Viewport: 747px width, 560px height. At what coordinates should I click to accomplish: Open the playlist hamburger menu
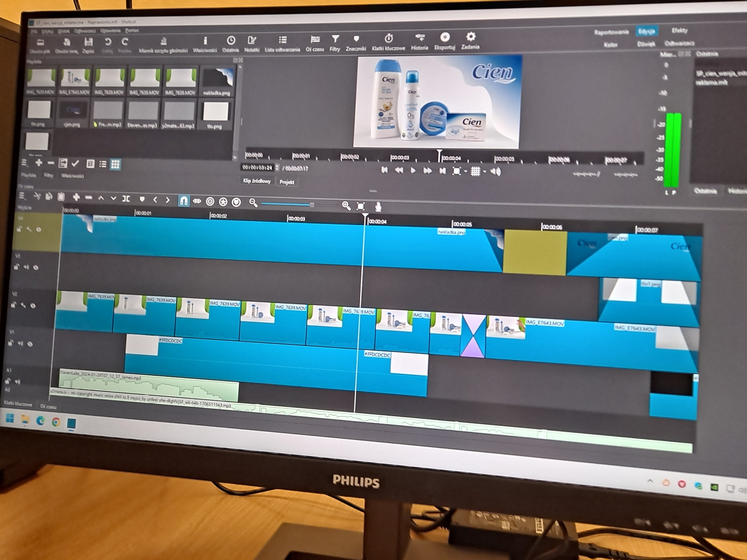tap(24, 162)
